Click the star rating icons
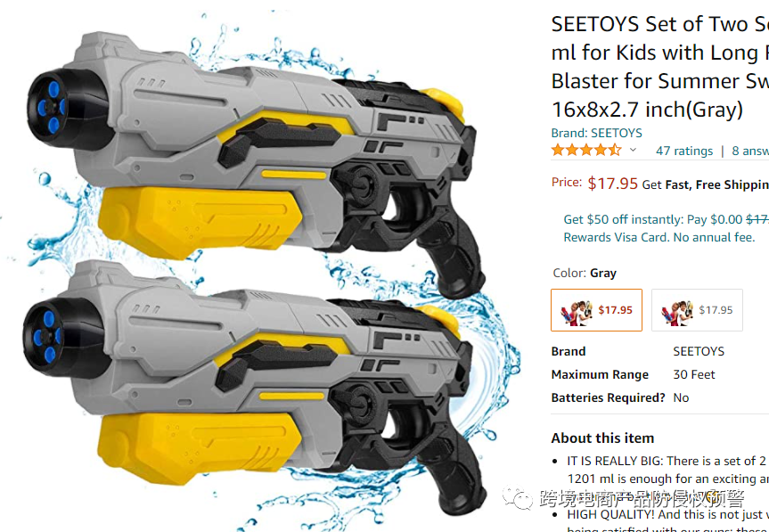Screen dimensions: 769x532 (x=586, y=151)
